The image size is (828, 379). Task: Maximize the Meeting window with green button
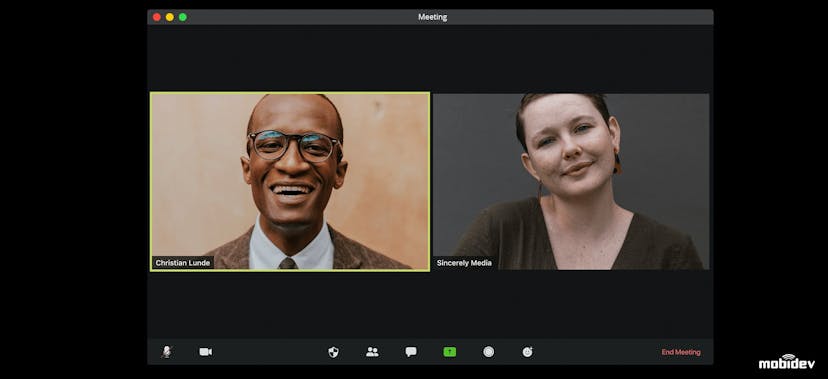click(183, 17)
